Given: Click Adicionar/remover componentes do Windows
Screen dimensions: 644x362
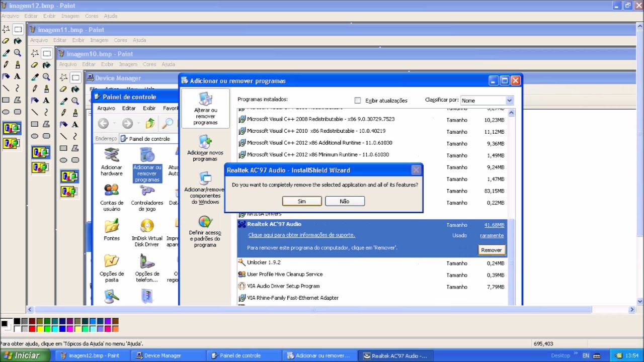Looking at the screenshot, I should pyautogui.click(x=205, y=188).
